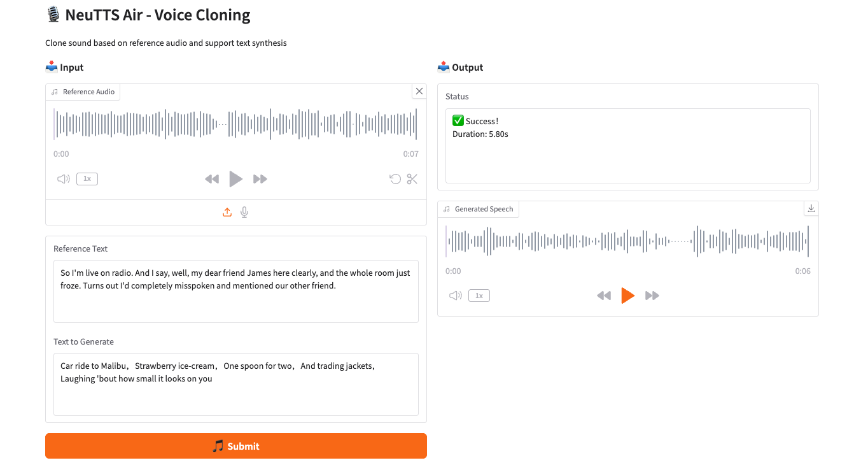Record reference audio from microphone
The height and width of the screenshot is (465, 868).
click(244, 213)
